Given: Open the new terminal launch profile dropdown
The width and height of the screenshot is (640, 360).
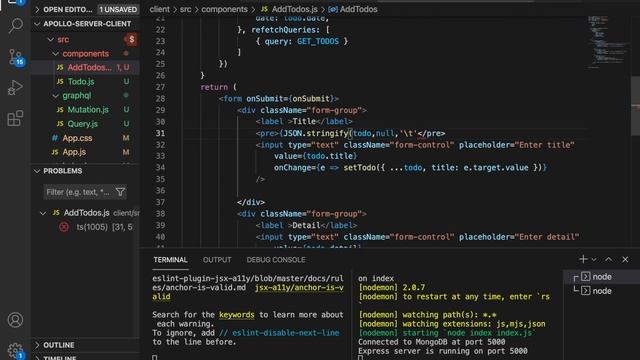Looking at the screenshot, I should [594, 259].
